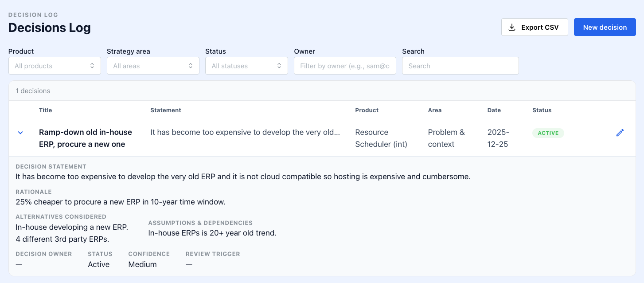Sort by the Date column header
644x283 pixels.
click(494, 110)
